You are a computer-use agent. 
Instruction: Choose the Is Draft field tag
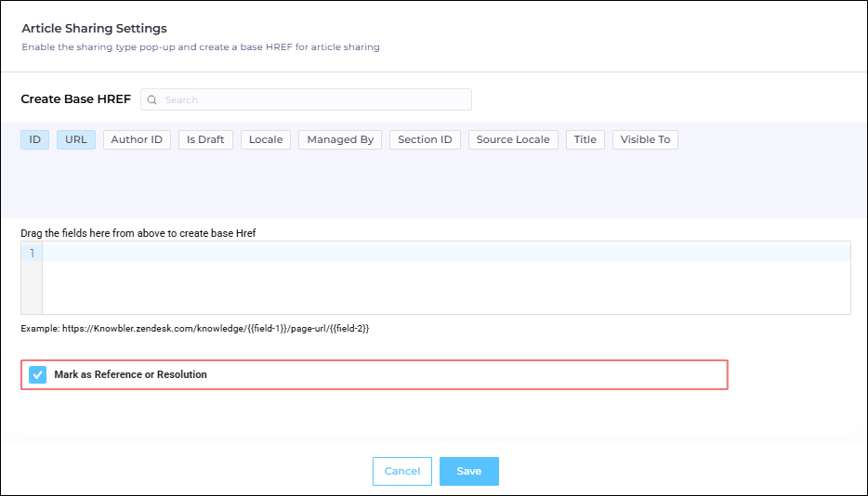(x=205, y=139)
